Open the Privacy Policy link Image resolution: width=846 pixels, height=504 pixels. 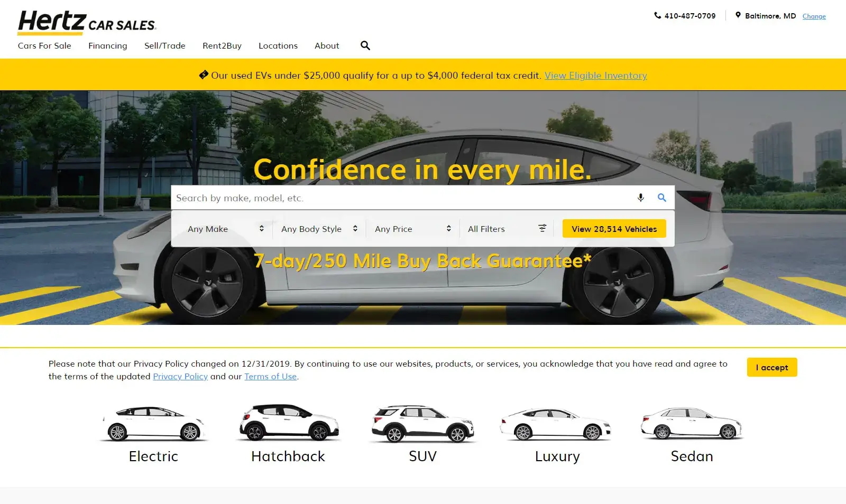(x=180, y=376)
